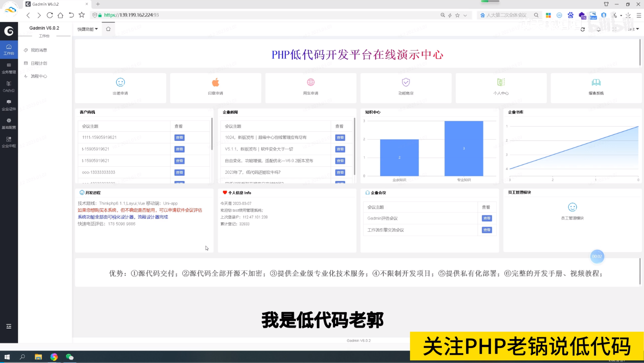Open 我的消息 in the submenu
Screen dimensions: 644x363
[x=39, y=50]
